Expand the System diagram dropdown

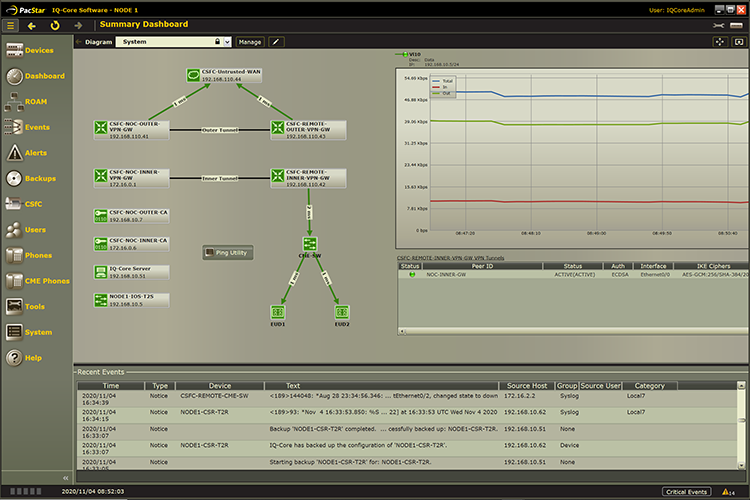[x=227, y=42]
